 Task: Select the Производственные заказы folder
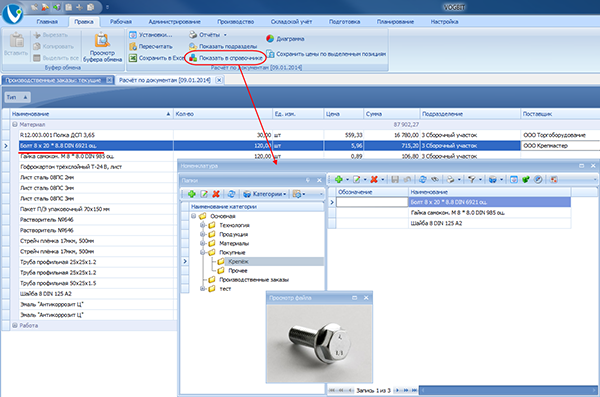(254, 279)
